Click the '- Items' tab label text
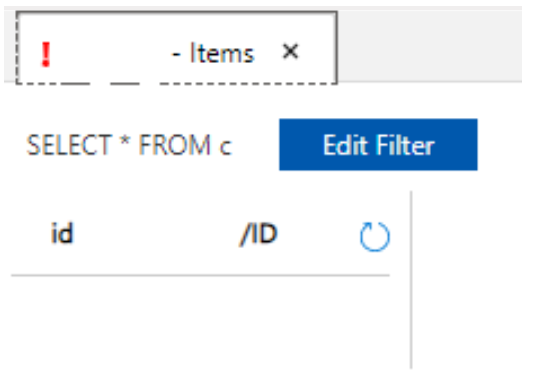Screen dimensions: 542x384 213,54
